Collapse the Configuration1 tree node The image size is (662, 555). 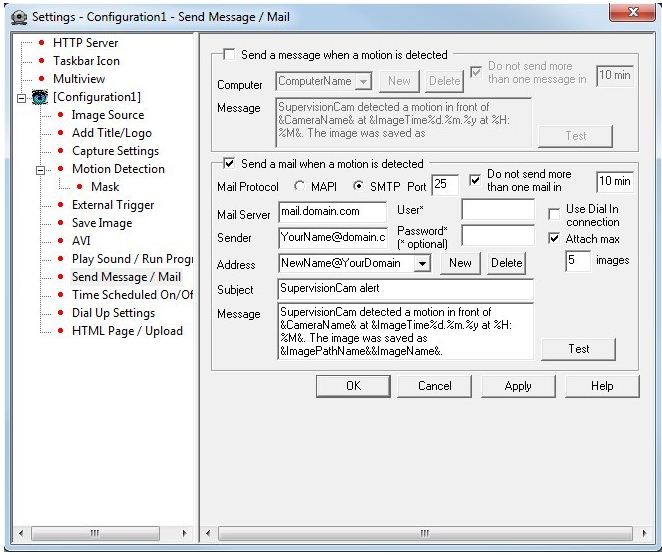coord(22,99)
